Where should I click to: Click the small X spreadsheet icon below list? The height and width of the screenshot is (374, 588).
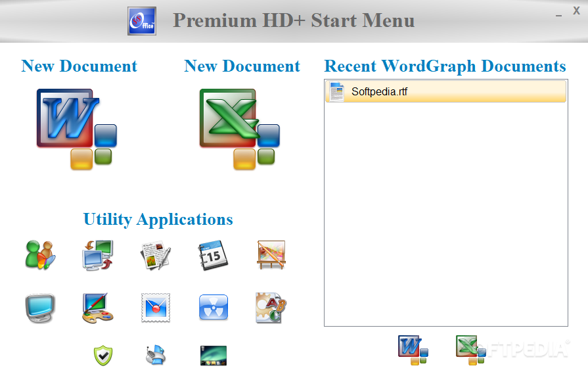pyautogui.click(x=470, y=350)
